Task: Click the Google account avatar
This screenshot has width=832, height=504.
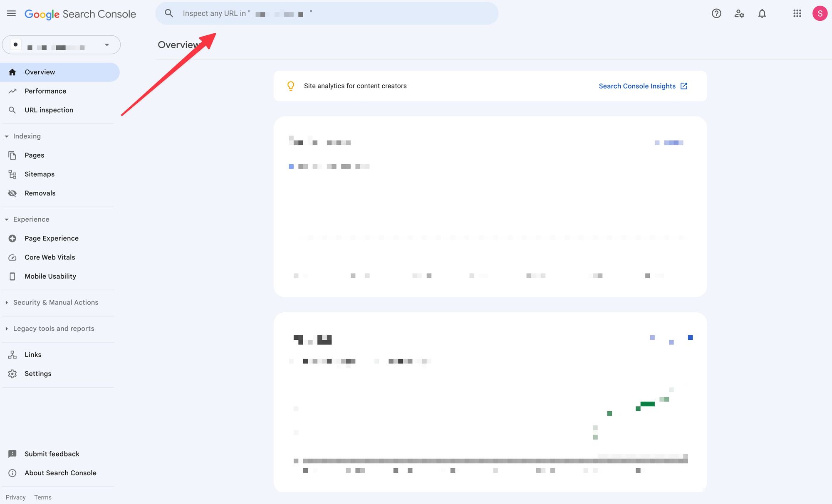Action: [820, 14]
